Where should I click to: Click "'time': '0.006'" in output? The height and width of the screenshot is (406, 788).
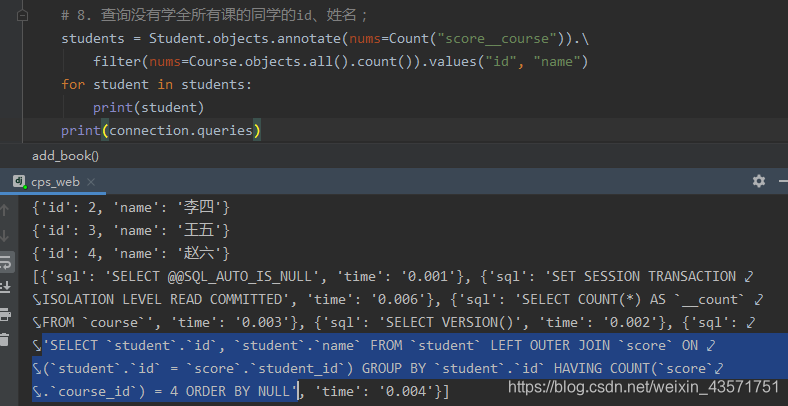[x=369, y=299]
